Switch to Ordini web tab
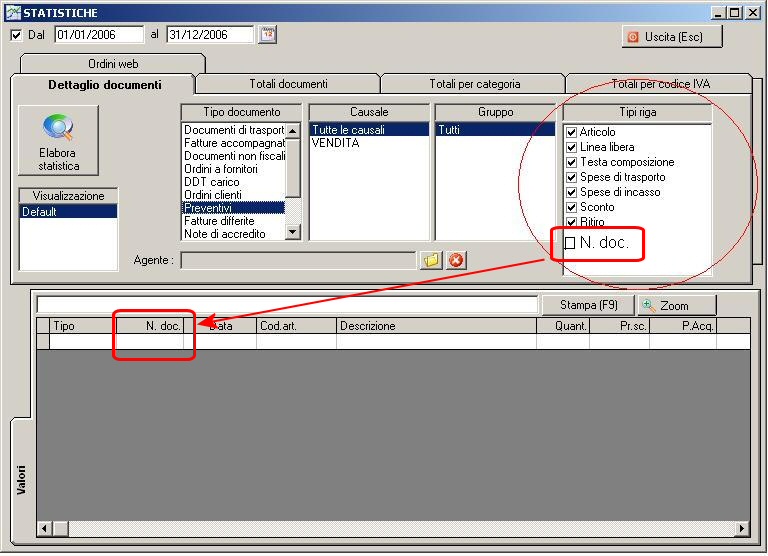The image size is (768, 556). pos(113,64)
